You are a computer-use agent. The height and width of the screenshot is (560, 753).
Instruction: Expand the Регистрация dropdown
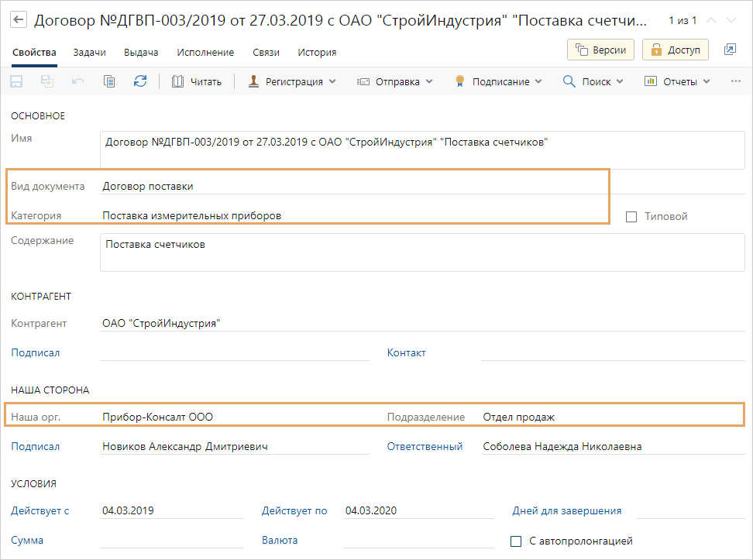(292, 81)
